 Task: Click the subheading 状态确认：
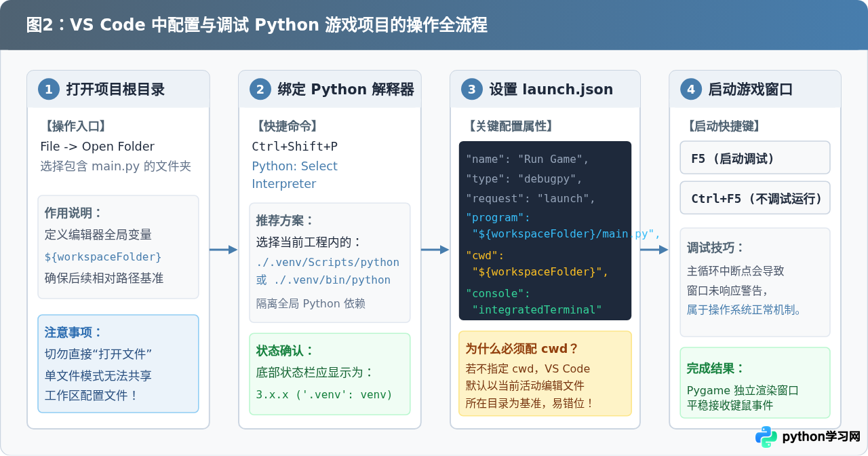[285, 350]
